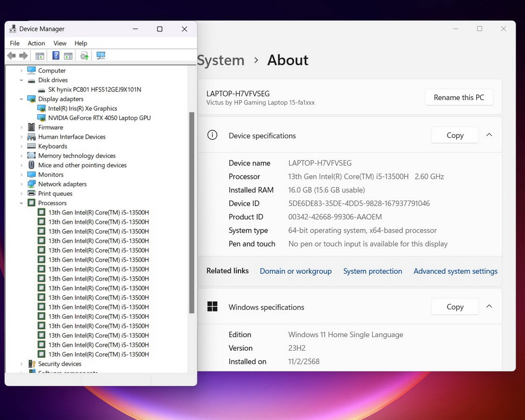Click the mouse icon beside Mice and pointing devices
Image resolution: width=525 pixels, height=420 pixels.
coord(32,165)
